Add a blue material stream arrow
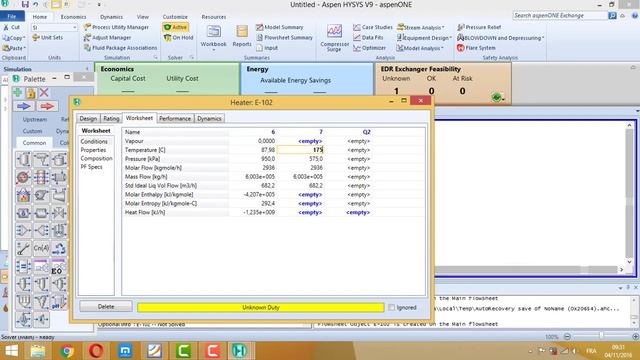The width and height of the screenshot is (640, 360). (x=24, y=107)
